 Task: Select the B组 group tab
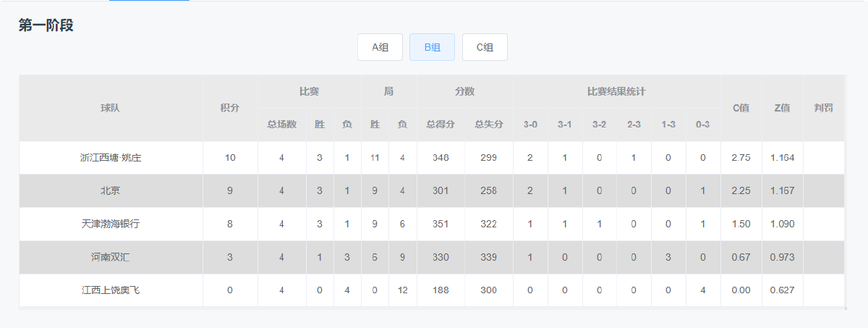click(433, 47)
